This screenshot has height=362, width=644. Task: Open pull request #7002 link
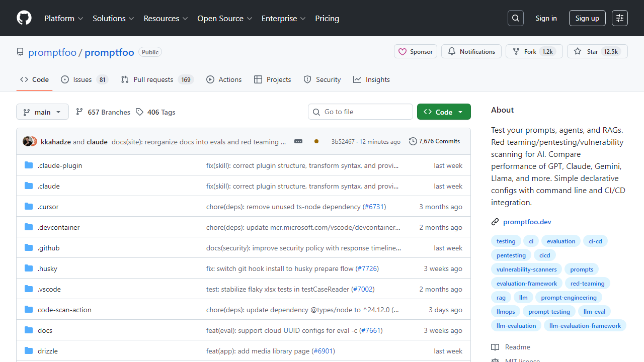pos(363,289)
